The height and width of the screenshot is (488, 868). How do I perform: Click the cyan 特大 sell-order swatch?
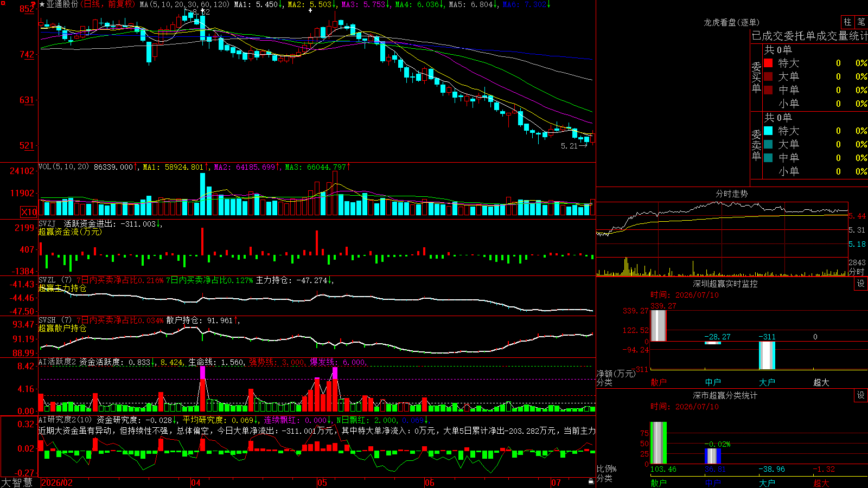pyautogui.click(x=768, y=131)
